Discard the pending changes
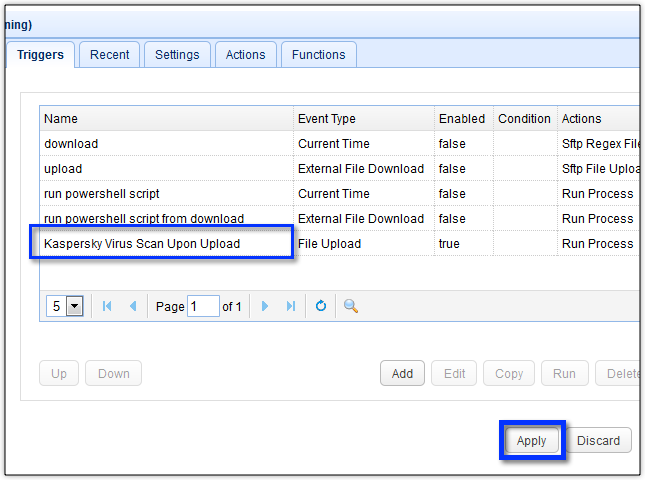Viewport: 645px width, 480px height. (599, 440)
